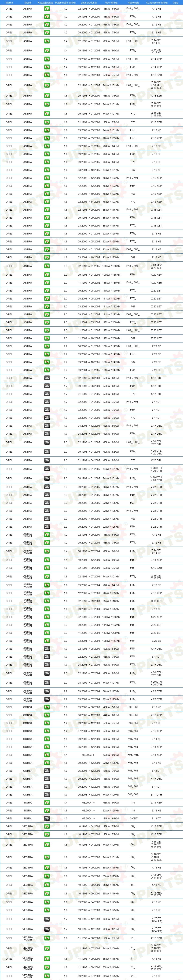The image size is (183, 980).
Task: Click petrol icon in Astra Kombi X 18 XE1 row
Action: point(47,601)
